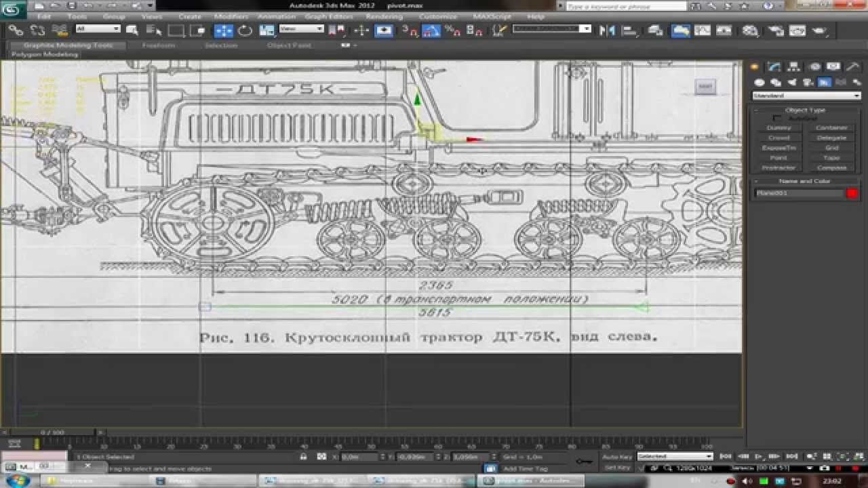Select Helpers category icon
Image resolution: width=868 pixels, height=488 pixels.
[824, 83]
